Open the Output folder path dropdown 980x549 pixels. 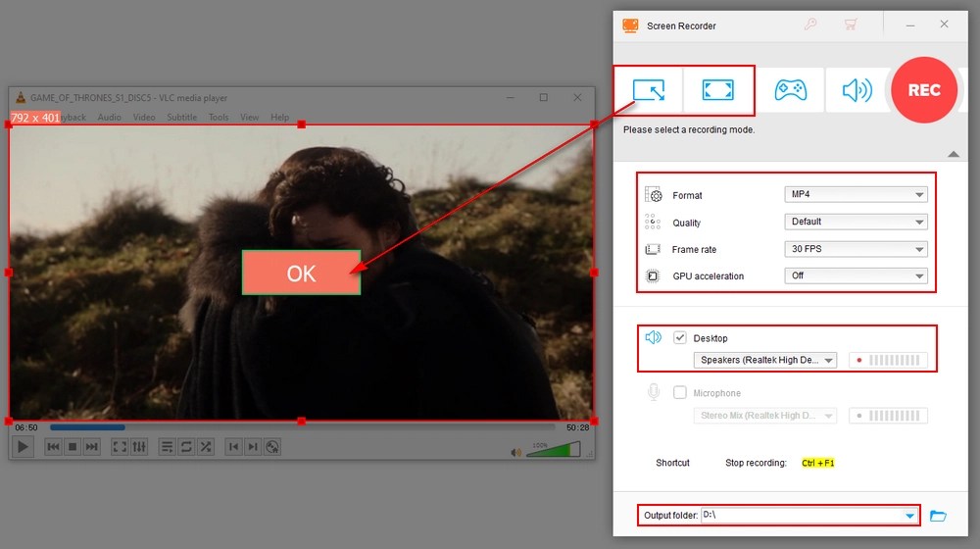pos(909,516)
